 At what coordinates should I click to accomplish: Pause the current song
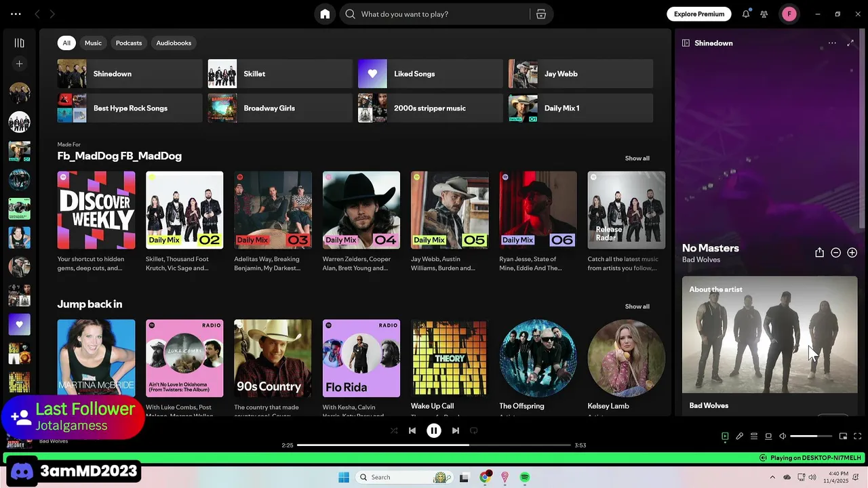[434, 430]
